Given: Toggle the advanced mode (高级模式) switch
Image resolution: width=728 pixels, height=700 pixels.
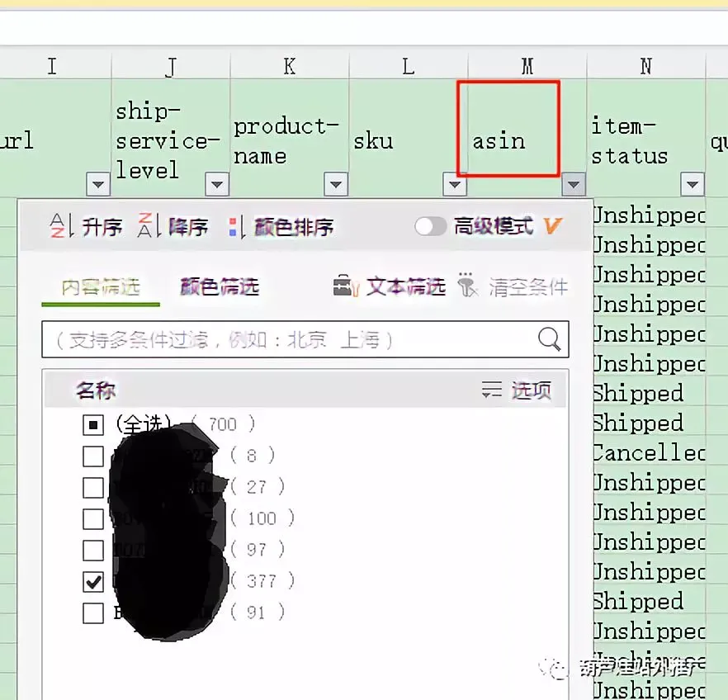Looking at the screenshot, I should pos(430,225).
